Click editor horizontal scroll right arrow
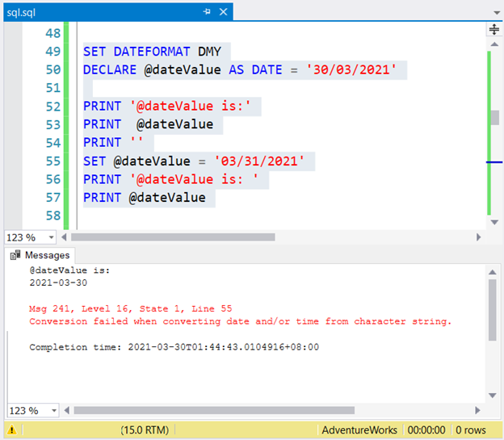Image resolution: width=504 pixels, height=440 pixels. click(479, 237)
